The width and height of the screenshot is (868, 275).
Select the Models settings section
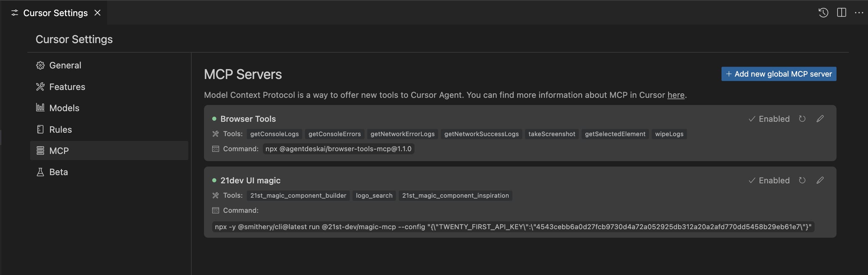click(64, 108)
